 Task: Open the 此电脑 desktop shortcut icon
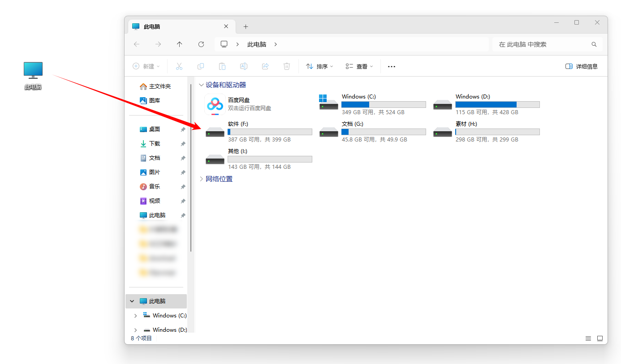[x=33, y=71]
